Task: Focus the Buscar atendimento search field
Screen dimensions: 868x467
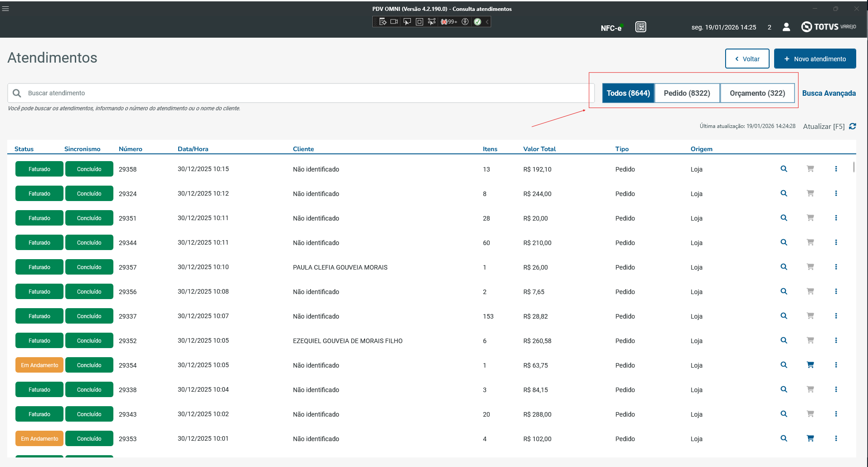Action: click(301, 93)
